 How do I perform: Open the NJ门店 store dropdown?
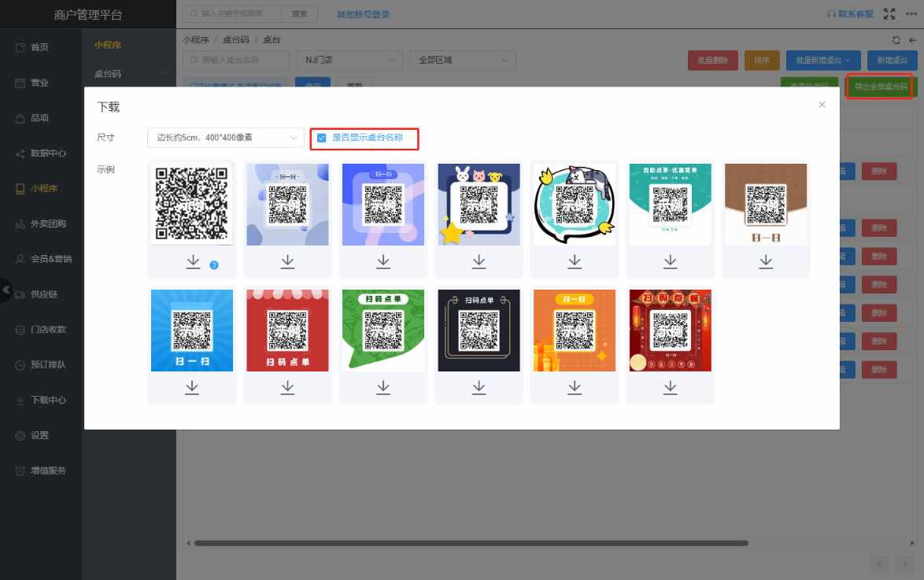point(349,60)
